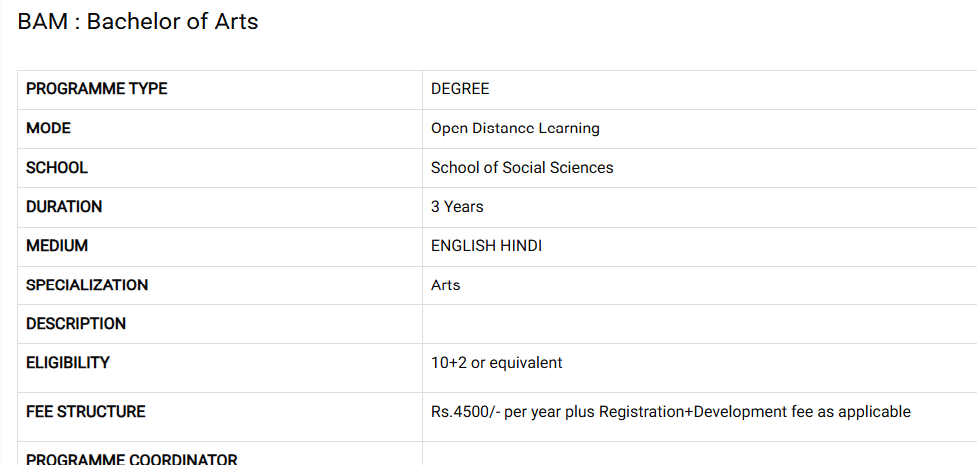Select the "3 Years" duration value
The height and width of the screenshot is (474, 977).
point(457,207)
